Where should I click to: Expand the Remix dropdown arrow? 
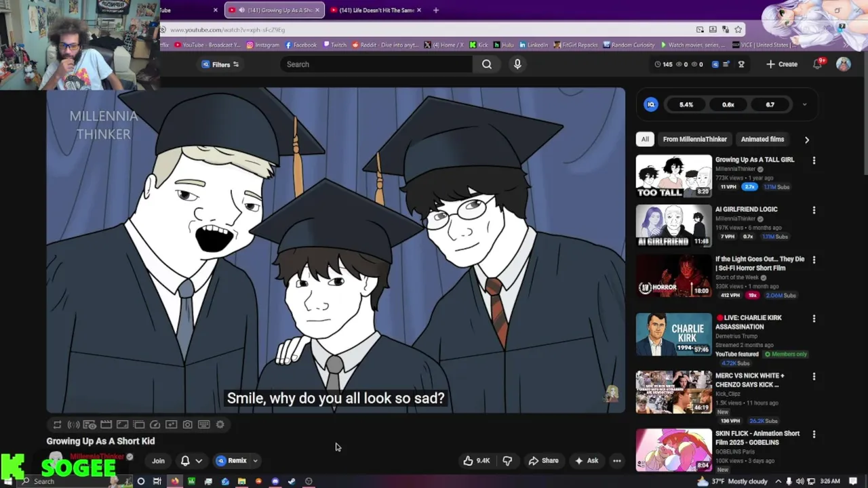255,461
